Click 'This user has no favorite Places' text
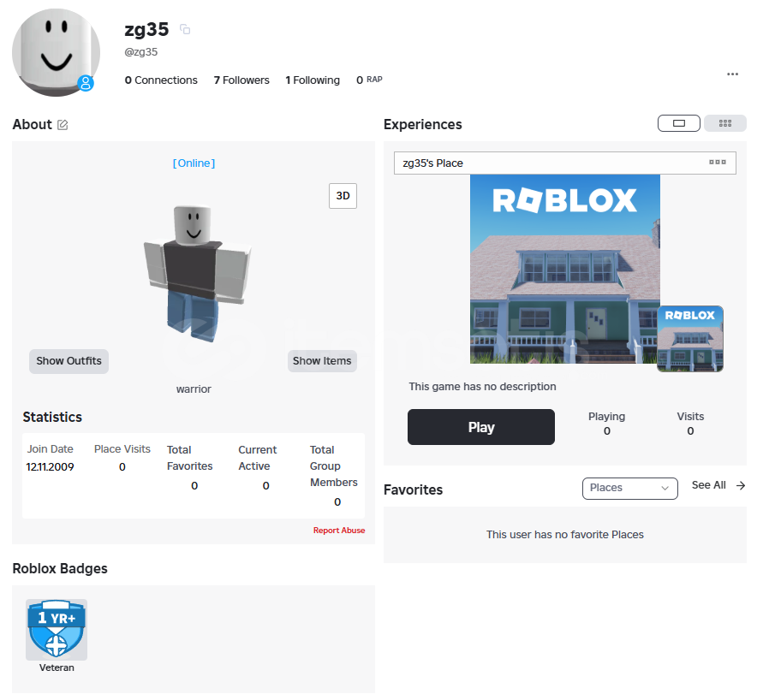This screenshot has height=700, width=769. point(565,535)
